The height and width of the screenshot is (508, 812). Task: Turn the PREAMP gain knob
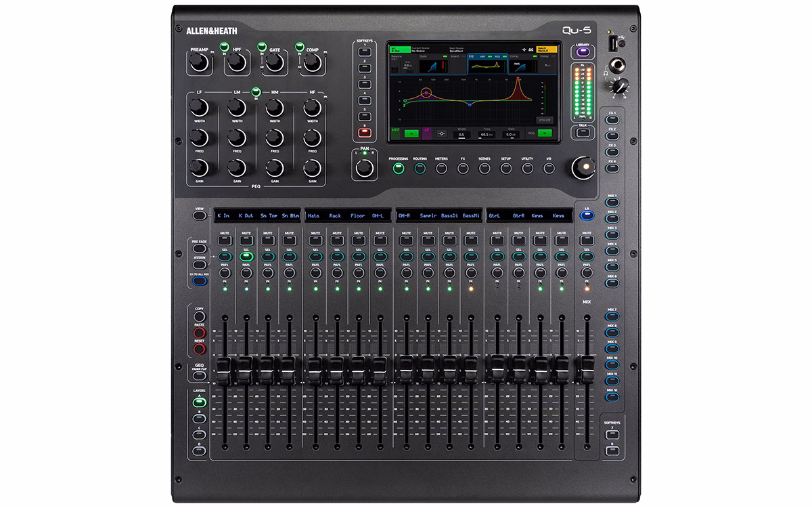pyautogui.click(x=198, y=63)
